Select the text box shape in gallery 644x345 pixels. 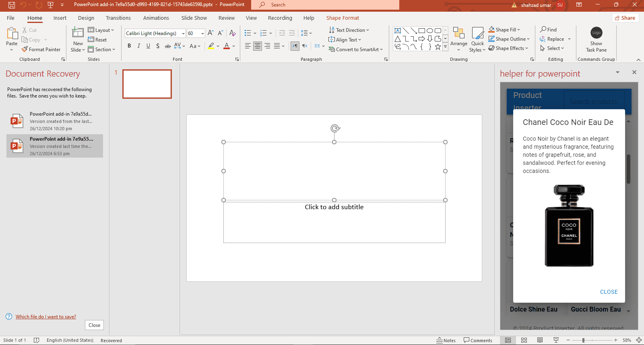[398, 31]
